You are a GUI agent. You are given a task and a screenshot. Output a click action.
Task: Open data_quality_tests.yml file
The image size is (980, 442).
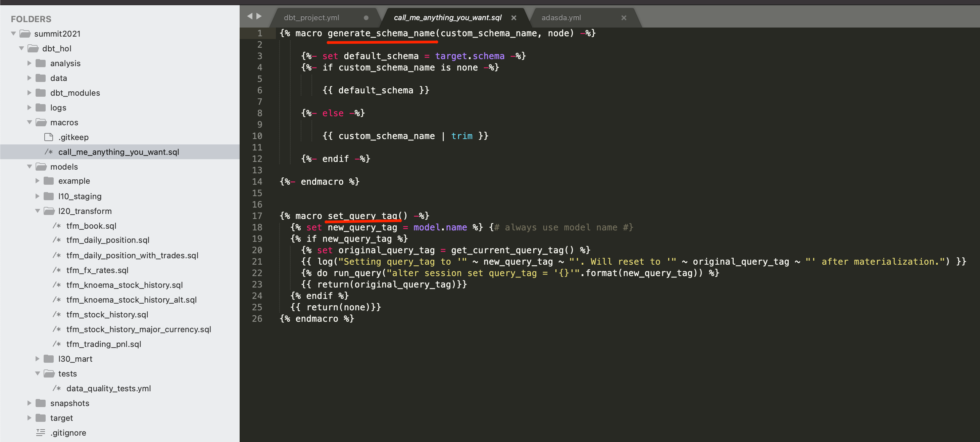[x=108, y=388]
